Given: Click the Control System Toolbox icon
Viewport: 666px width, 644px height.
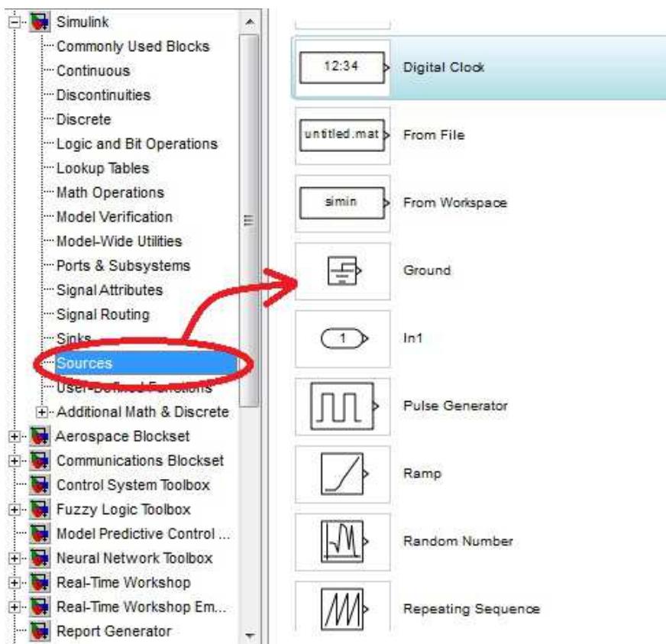Looking at the screenshot, I should click(x=40, y=485).
